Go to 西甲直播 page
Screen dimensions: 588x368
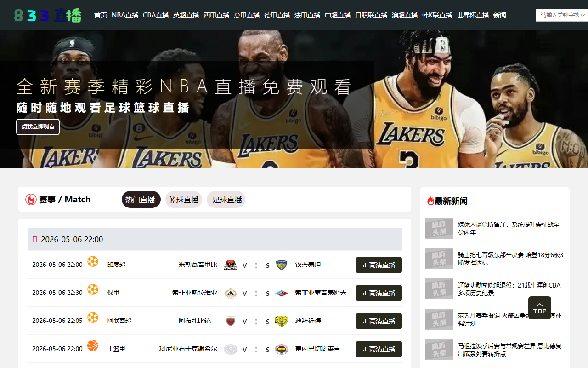tap(216, 15)
